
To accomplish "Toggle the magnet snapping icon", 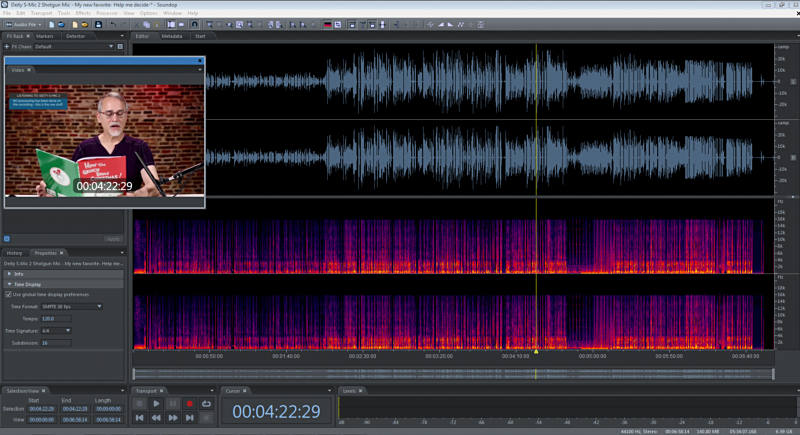I will (x=194, y=24).
